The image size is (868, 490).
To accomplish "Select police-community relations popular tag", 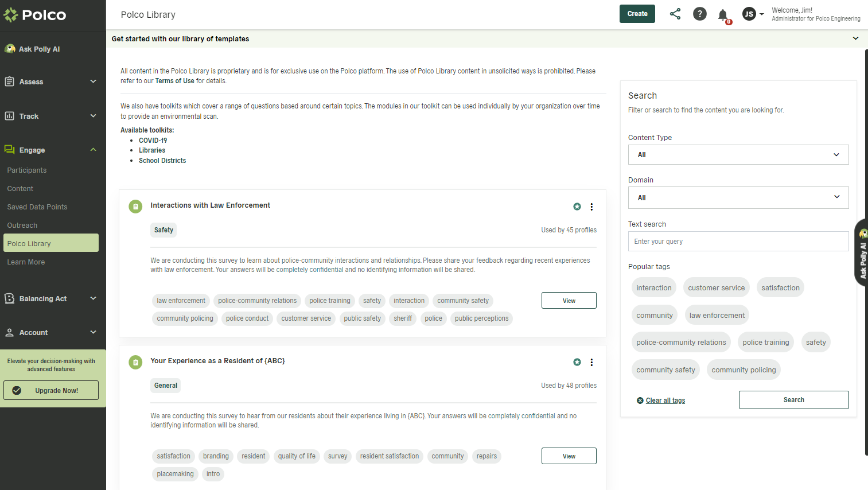I will (681, 343).
